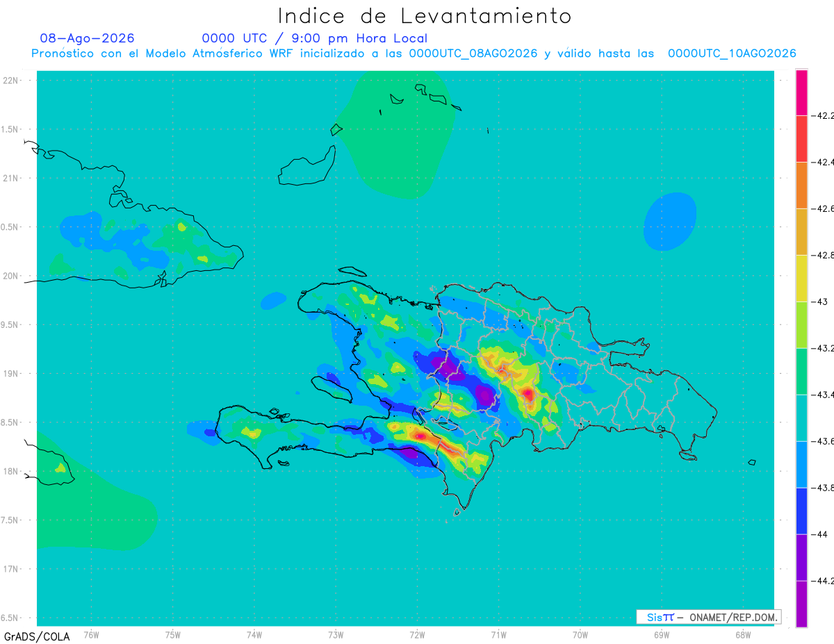Click the colorbar value "-42.2"
This screenshot has width=834, height=644.
pyautogui.click(x=824, y=115)
